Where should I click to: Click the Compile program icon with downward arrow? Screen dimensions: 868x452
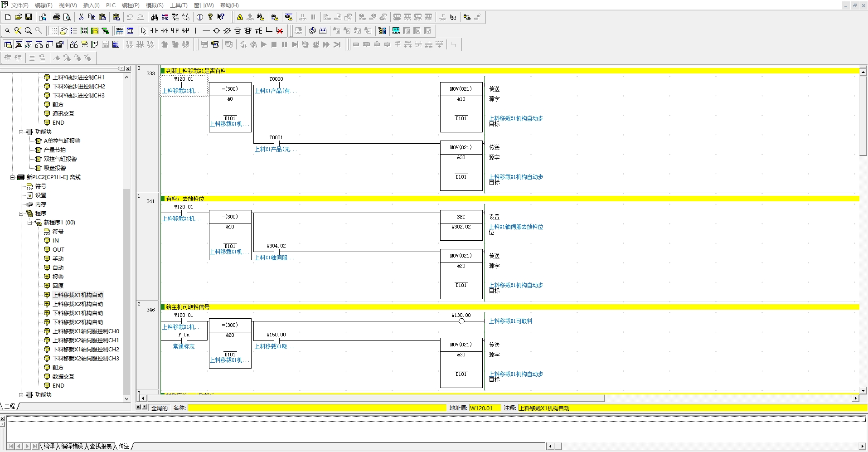point(312,31)
